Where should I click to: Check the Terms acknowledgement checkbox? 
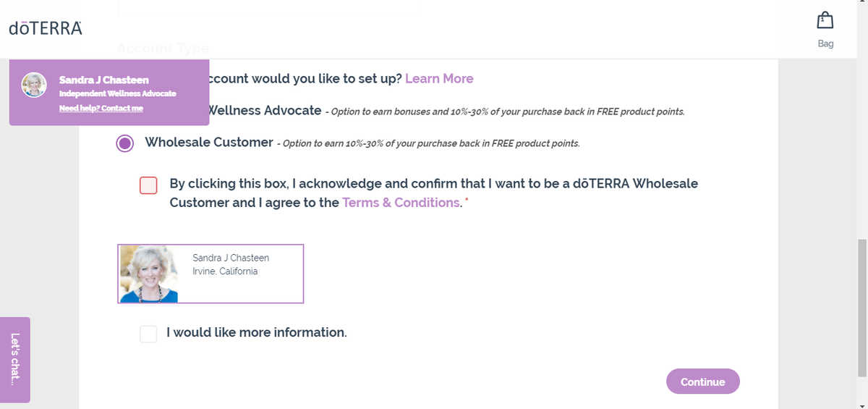click(148, 185)
